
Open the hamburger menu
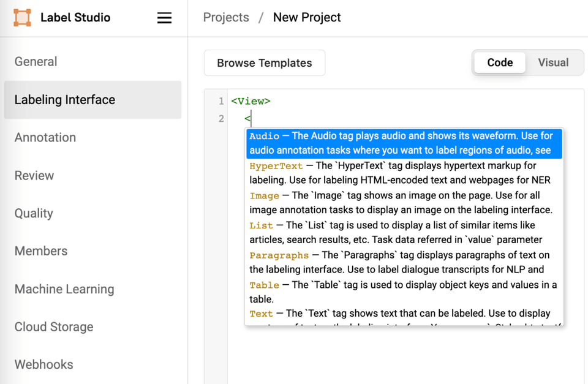[x=164, y=18]
